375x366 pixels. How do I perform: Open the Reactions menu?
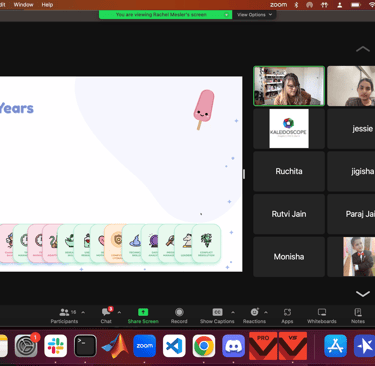(x=254, y=316)
